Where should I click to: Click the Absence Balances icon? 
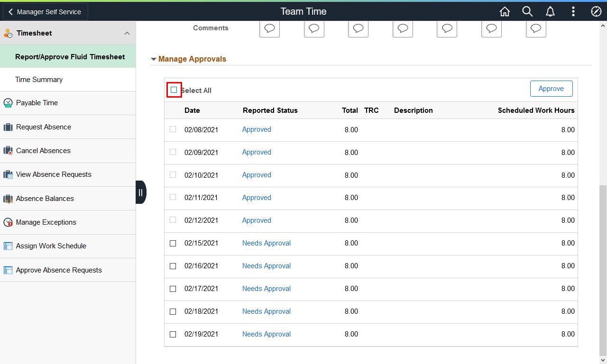8,199
